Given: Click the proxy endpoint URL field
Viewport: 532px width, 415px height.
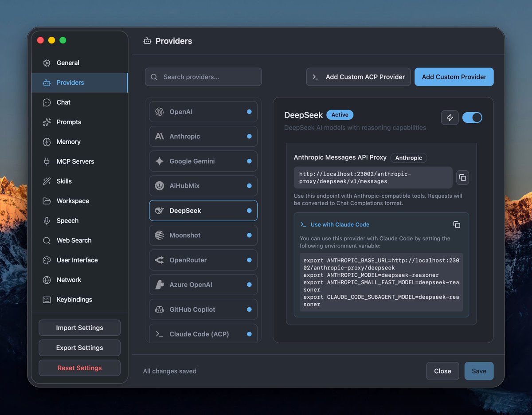Looking at the screenshot, I should tap(373, 178).
